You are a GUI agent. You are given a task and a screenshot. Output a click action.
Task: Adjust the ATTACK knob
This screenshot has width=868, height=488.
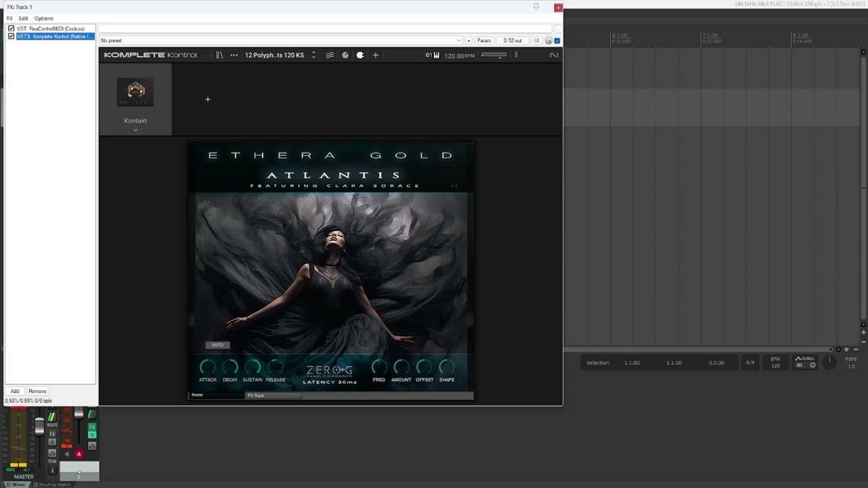point(208,367)
